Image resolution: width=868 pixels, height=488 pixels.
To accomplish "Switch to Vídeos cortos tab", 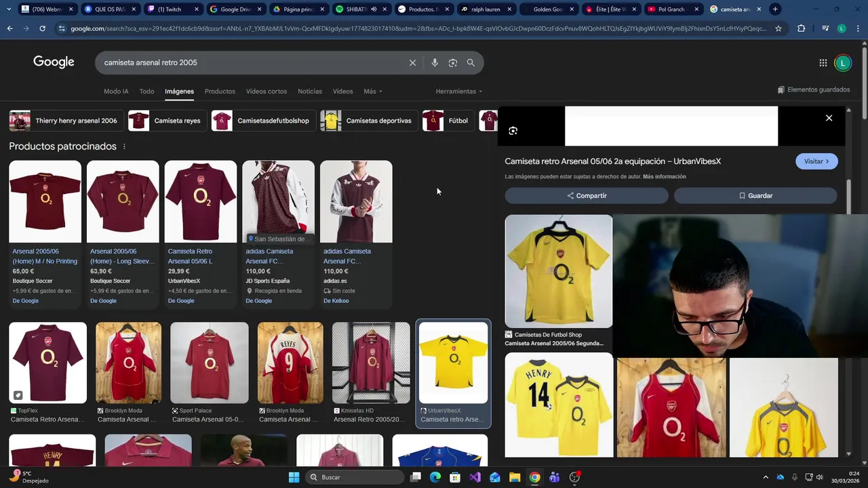I will 267,91.
